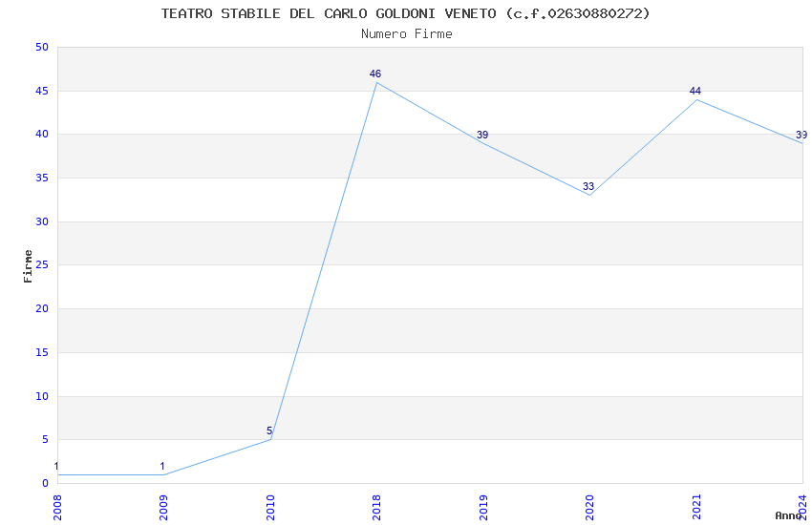The width and height of the screenshot is (812, 525).
Task: Select the 44 data point label
Action: (694, 91)
